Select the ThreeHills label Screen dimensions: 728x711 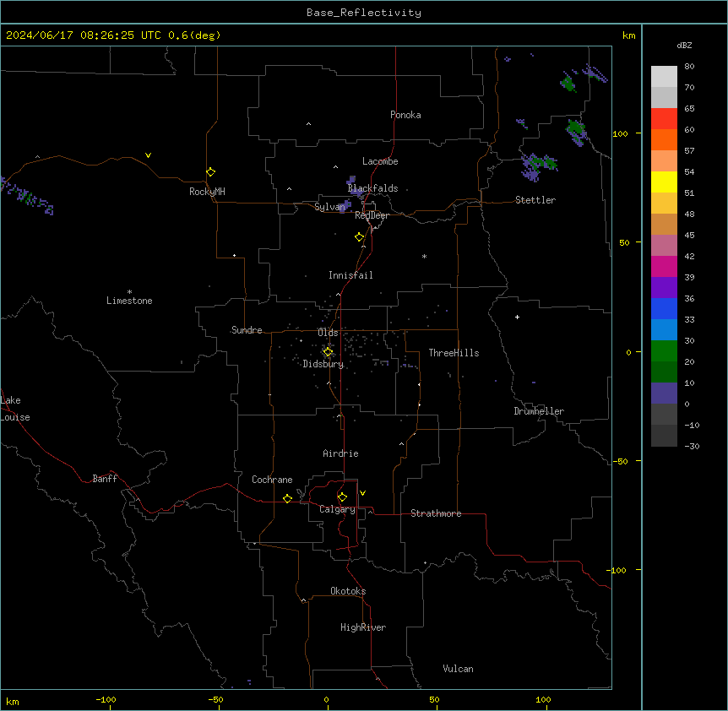(x=454, y=353)
